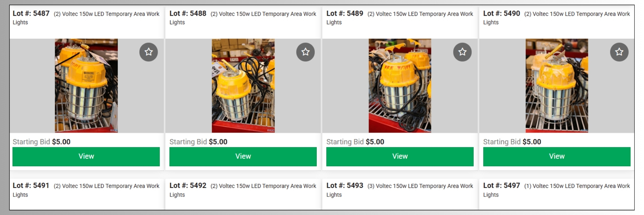The width and height of the screenshot is (644, 215).
Task: Open Lot #: 5492 listing title
Action: tap(243, 190)
